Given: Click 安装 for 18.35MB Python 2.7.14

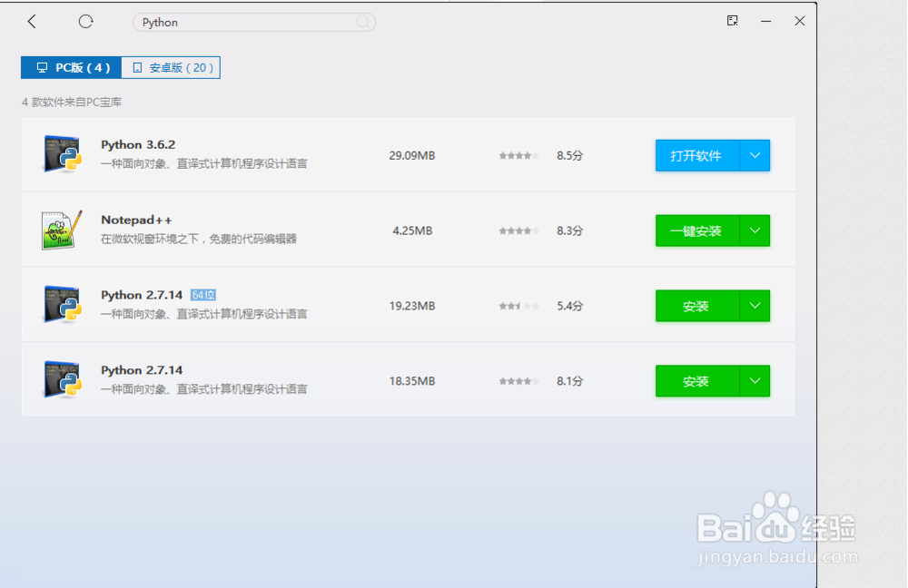Looking at the screenshot, I should click(x=697, y=381).
